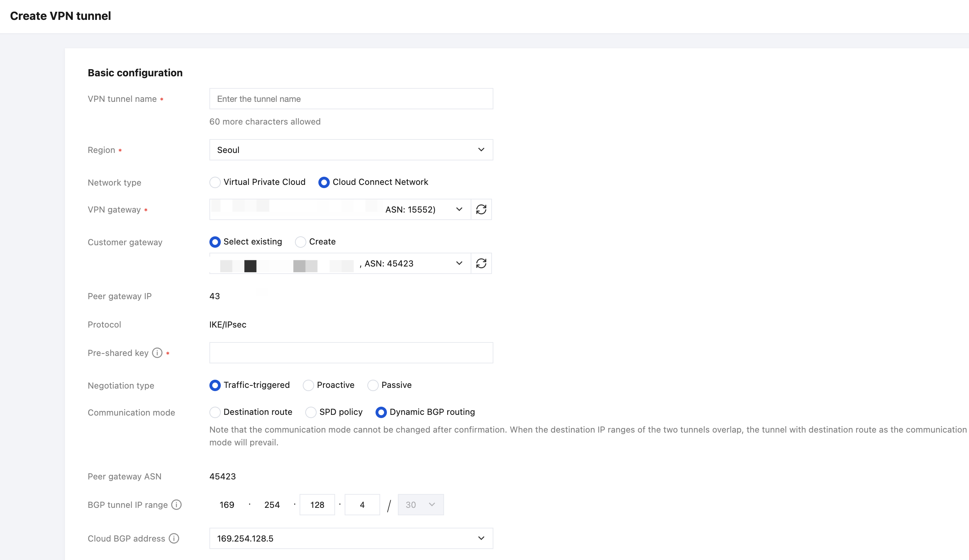969x560 pixels.
Task: Click the Negotiation type label
Action: coord(121,386)
